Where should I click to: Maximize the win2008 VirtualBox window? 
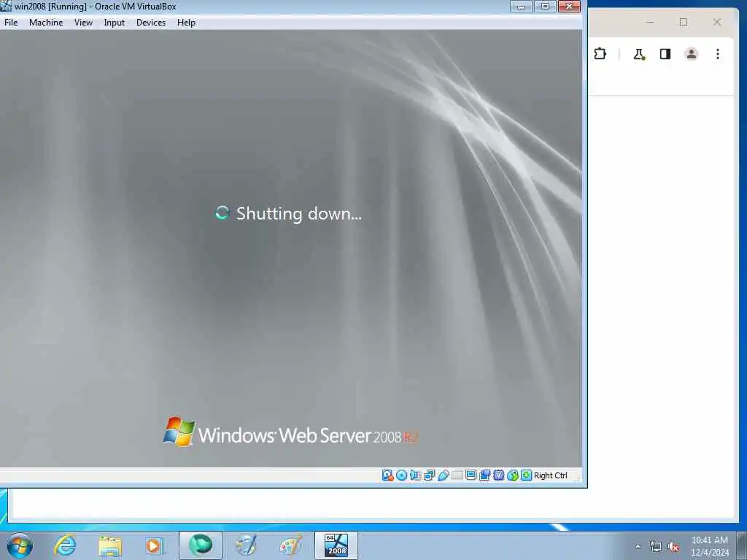(x=545, y=6)
